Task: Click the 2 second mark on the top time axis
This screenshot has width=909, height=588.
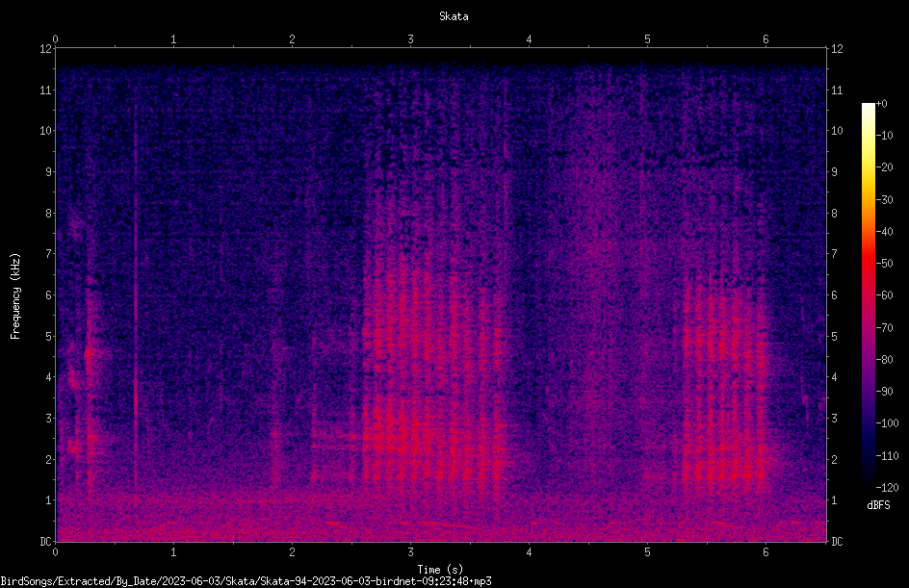Action: click(x=292, y=39)
